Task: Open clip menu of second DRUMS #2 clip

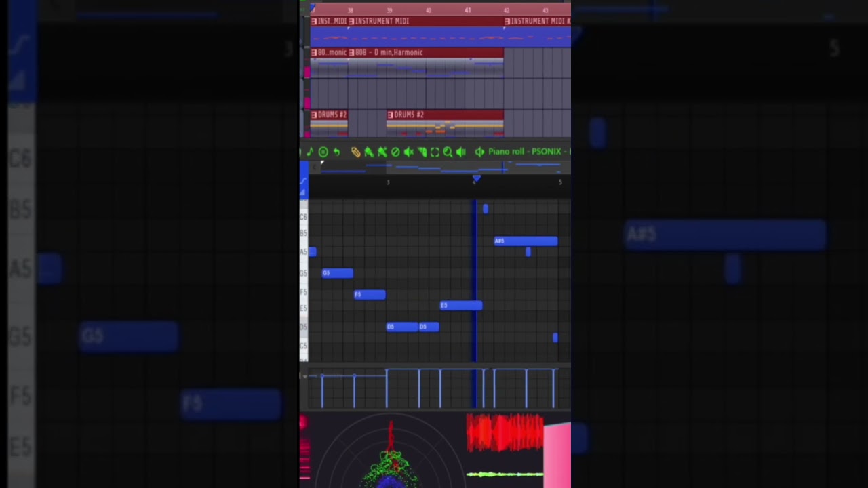Action: (391, 115)
